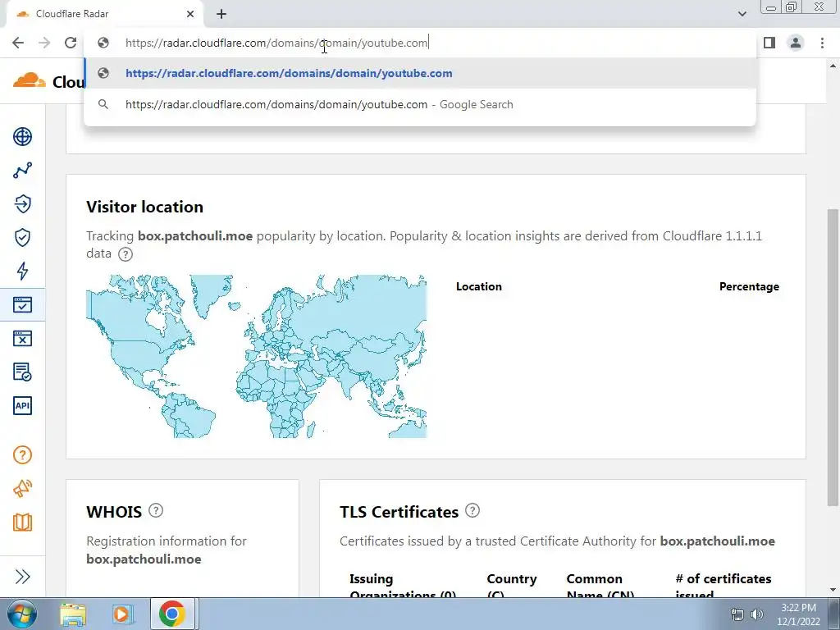Image resolution: width=840 pixels, height=630 pixels.
Task: Open a new browser tab
Action: 221,14
